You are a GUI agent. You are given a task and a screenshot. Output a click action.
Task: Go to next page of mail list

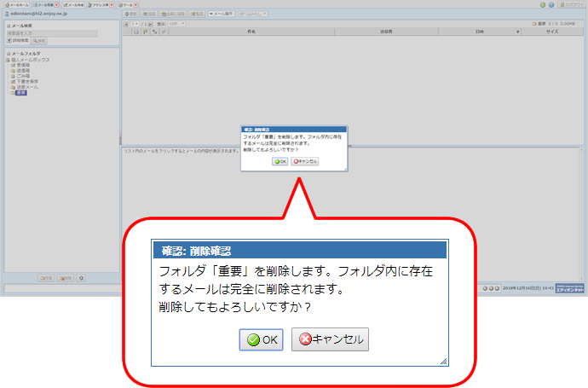coord(150,24)
